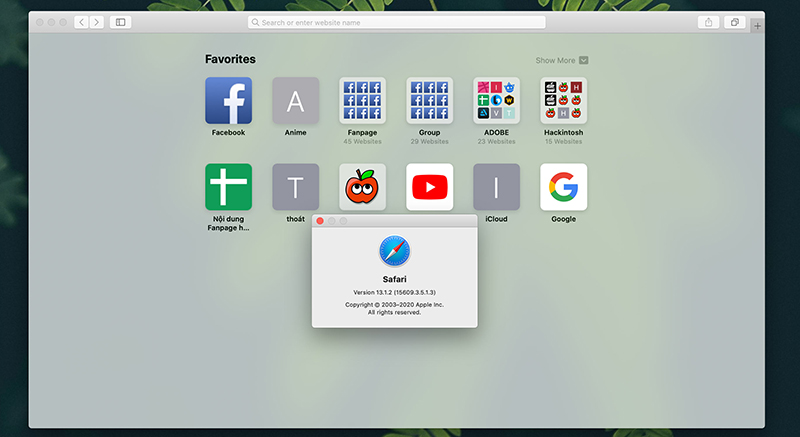Open the YouTube favorite

coord(429,187)
